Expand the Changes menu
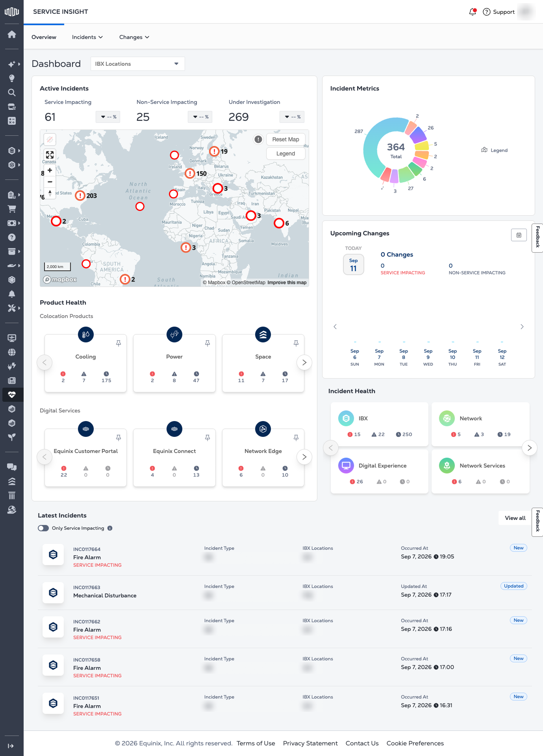The height and width of the screenshot is (756, 543). tap(134, 37)
